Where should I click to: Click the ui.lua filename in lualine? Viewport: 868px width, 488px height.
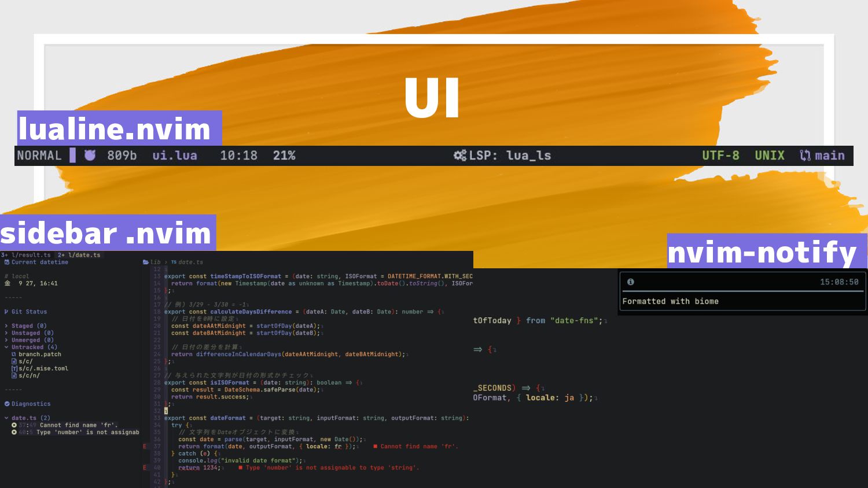(x=175, y=155)
